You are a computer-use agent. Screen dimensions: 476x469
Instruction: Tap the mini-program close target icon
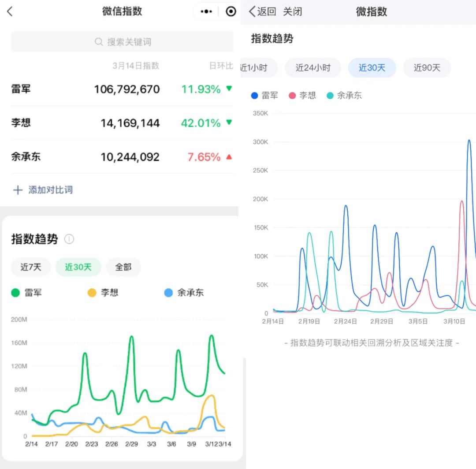[231, 11]
